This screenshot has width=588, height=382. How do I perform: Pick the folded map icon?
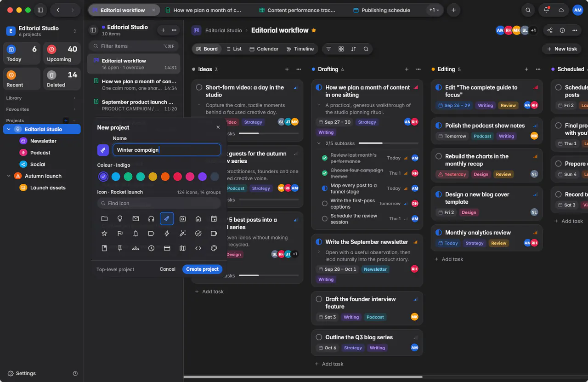182,248
